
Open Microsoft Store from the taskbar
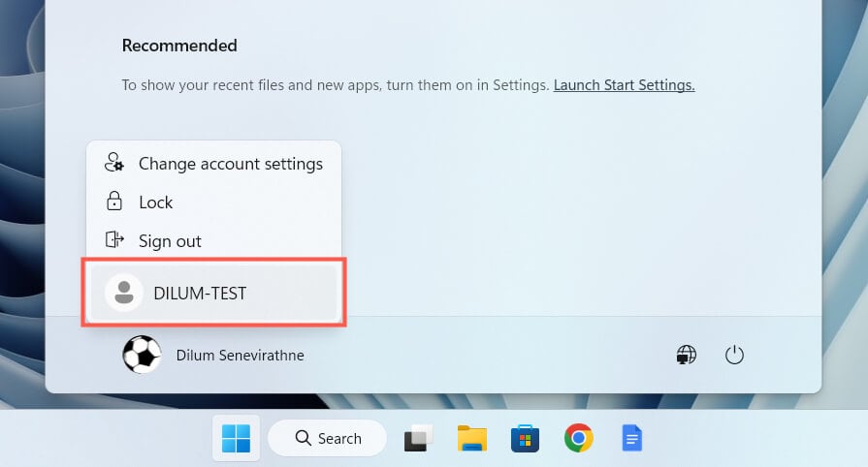click(525, 440)
